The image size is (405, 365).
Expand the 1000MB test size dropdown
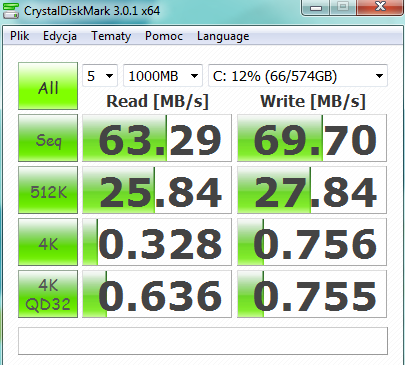163,76
